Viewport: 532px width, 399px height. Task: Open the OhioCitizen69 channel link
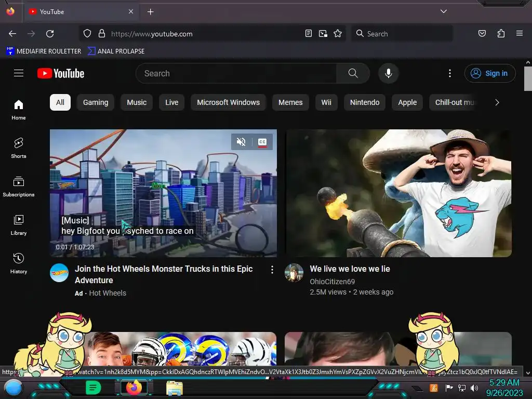[x=332, y=282]
